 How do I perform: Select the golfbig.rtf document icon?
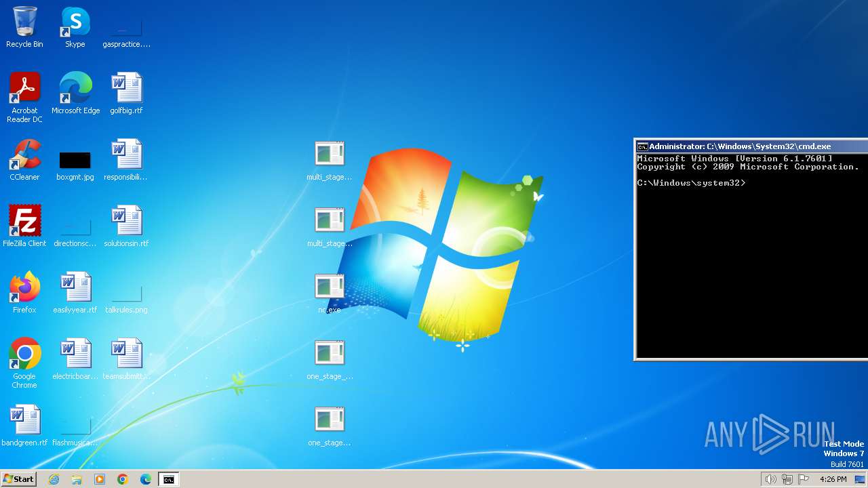[x=126, y=94]
